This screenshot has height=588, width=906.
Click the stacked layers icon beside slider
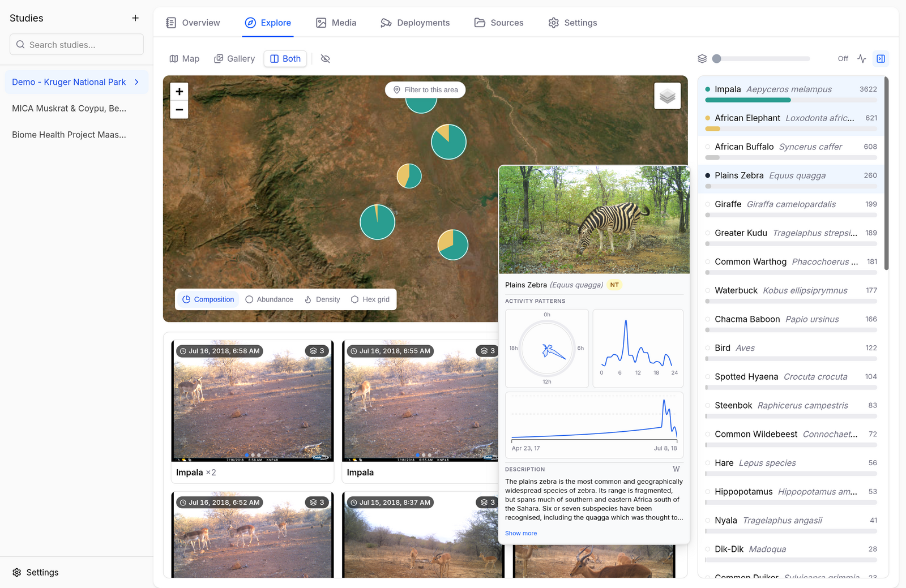(702, 59)
